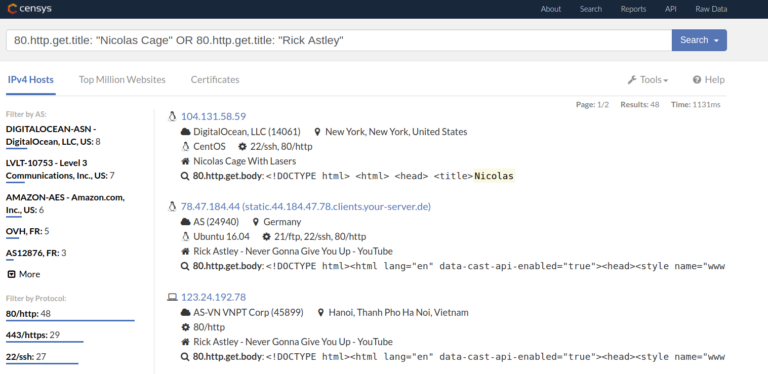Click the 'Hanoi, Thanh Pho Ha Noi, Vietnam' location
The image size is (768, 374).
click(x=398, y=312)
